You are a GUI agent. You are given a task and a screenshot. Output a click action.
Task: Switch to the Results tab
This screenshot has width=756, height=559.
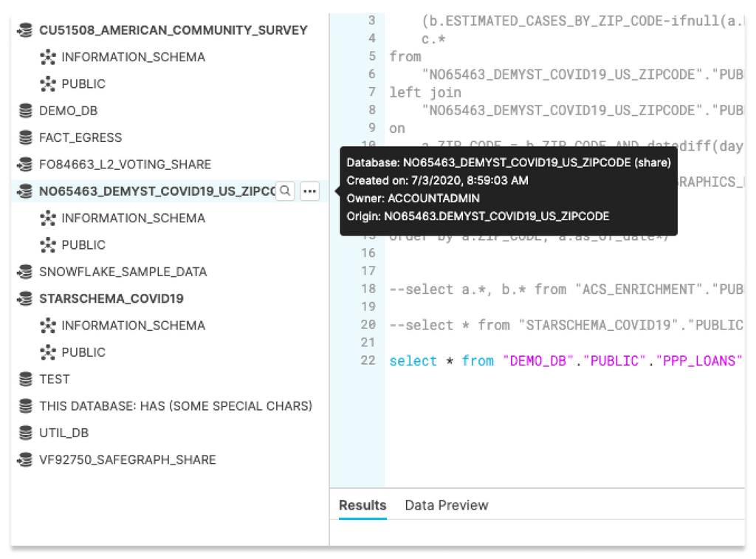tap(362, 505)
